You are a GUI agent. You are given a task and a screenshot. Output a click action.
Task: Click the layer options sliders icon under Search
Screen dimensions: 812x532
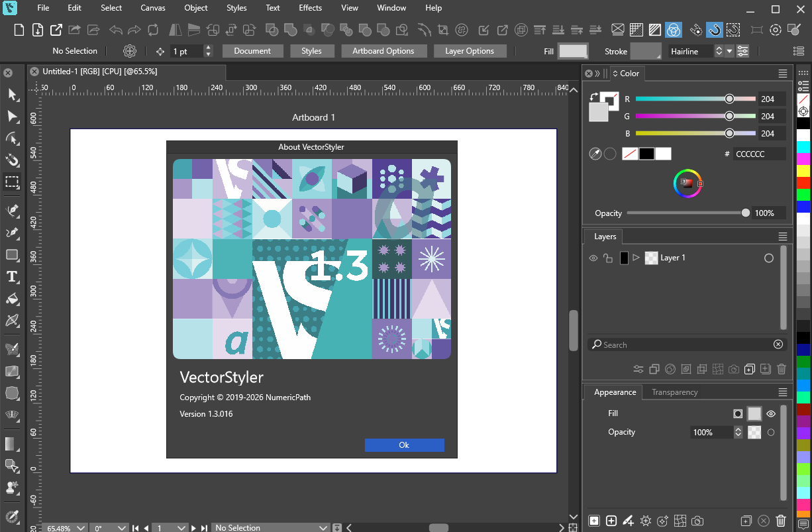click(x=638, y=369)
